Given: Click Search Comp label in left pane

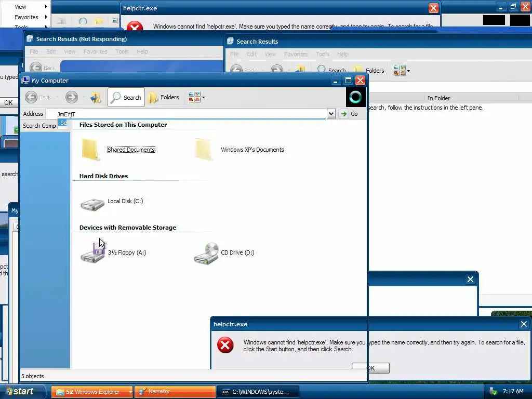Looking at the screenshot, I should [39, 126].
